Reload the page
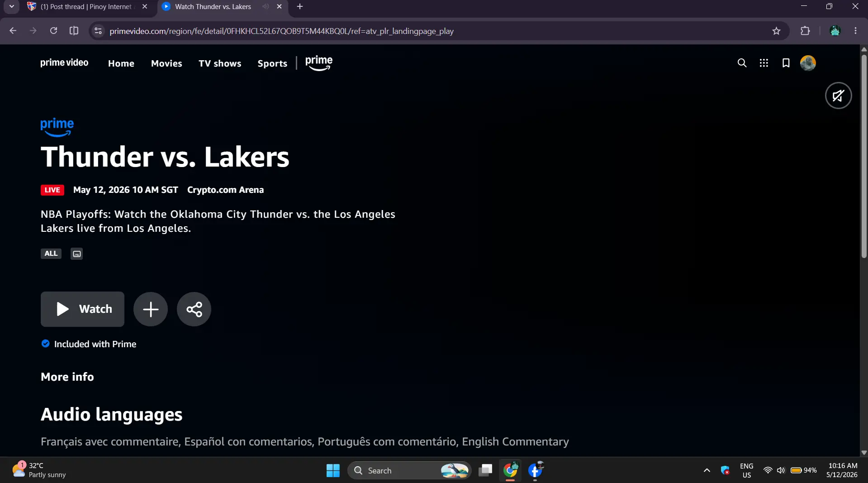Image resolution: width=868 pixels, height=483 pixels. tap(53, 31)
